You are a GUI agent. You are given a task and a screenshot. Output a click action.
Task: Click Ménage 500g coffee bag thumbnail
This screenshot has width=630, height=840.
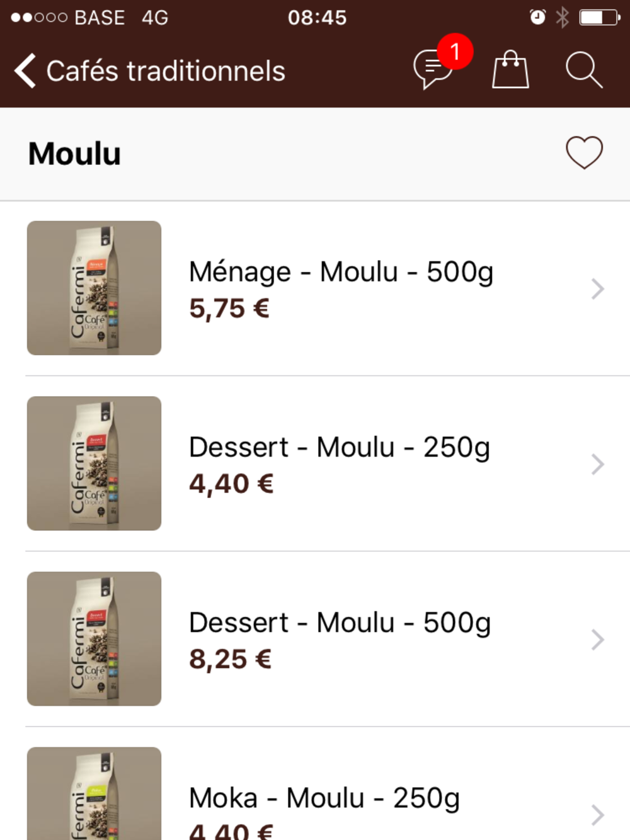(94, 288)
